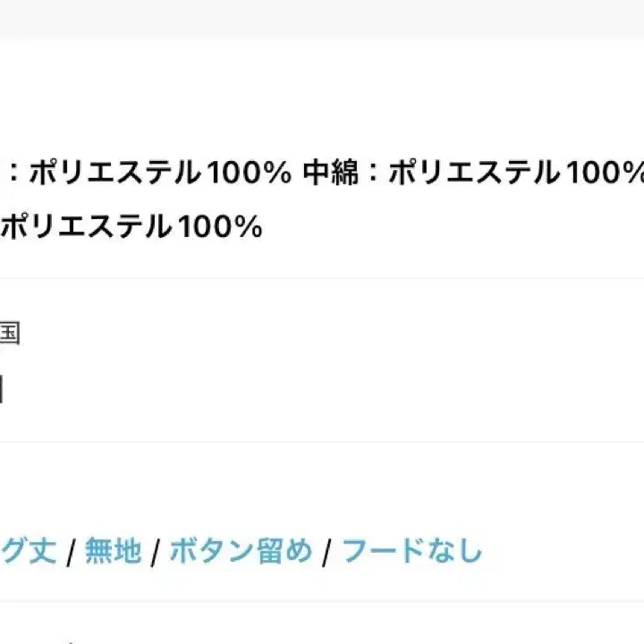Click the divider line below the tag links
Image resolution: width=644 pixels, height=644 pixels.
[x=322, y=601]
